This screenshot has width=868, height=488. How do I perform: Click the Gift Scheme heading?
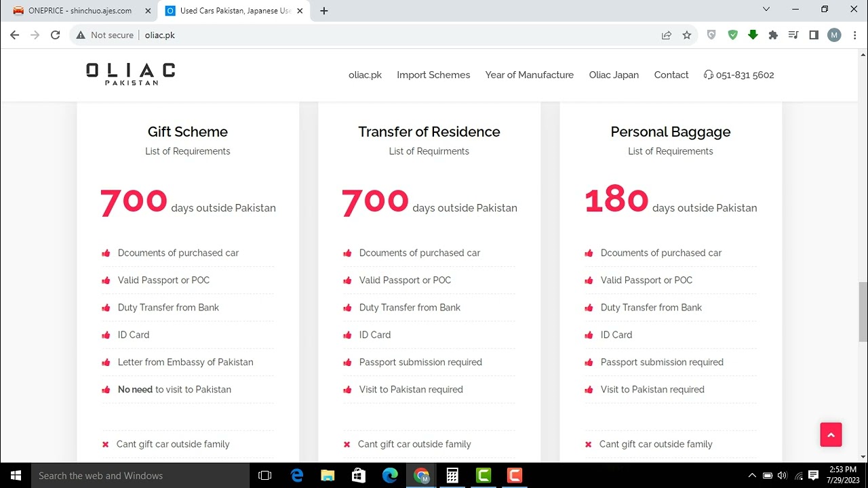(x=188, y=132)
